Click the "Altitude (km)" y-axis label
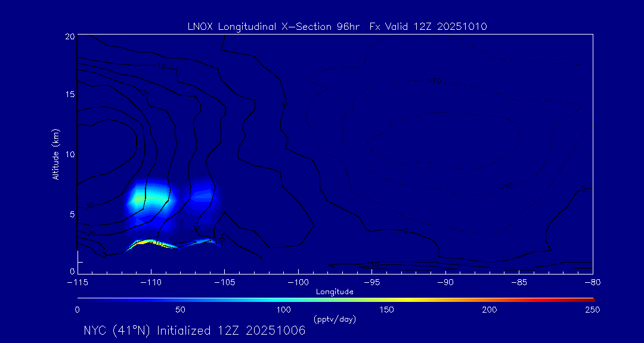The height and width of the screenshot is (343, 644). tap(56, 154)
